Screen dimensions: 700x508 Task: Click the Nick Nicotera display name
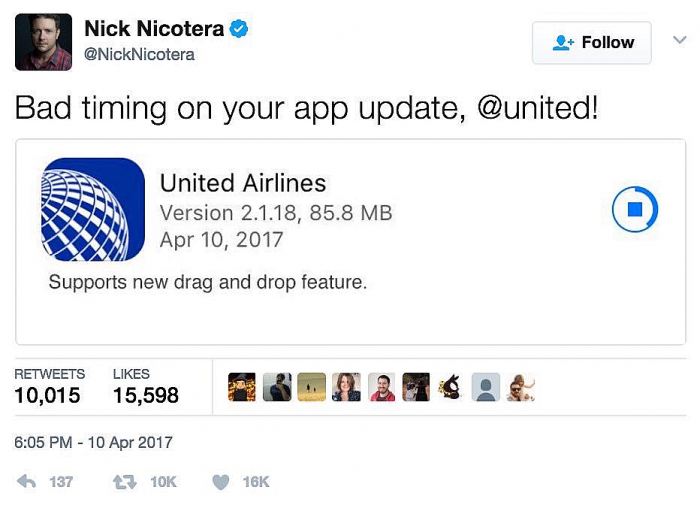coord(154,29)
